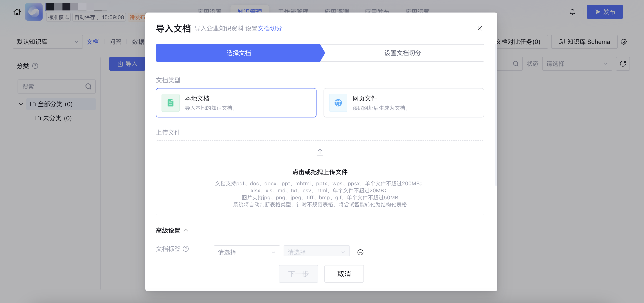644x303 pixels.
Task: Select the 本地文档 document type card
Action: 236,103
